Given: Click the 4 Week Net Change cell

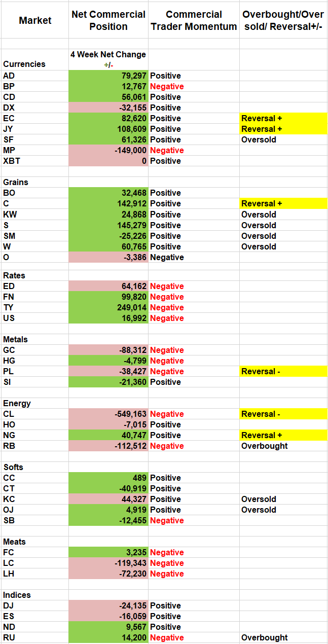Looking at the screenshot, I should point(108,59).
